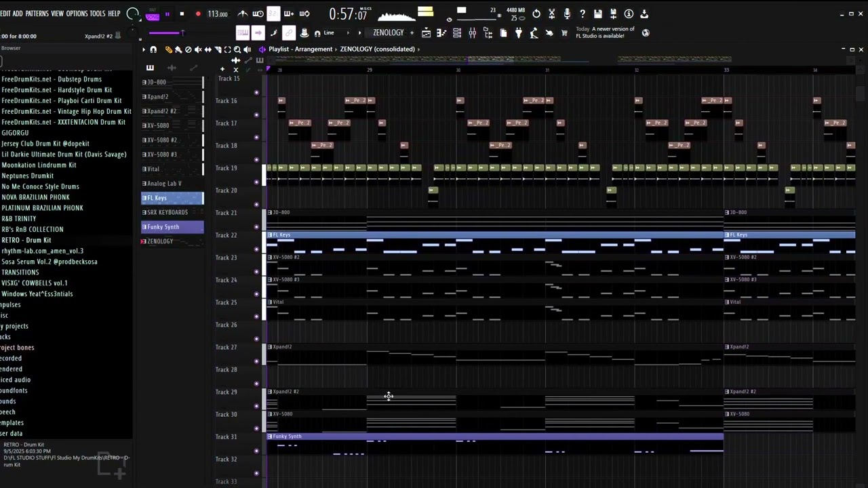Open the TOOLS menu

(98, 14)
